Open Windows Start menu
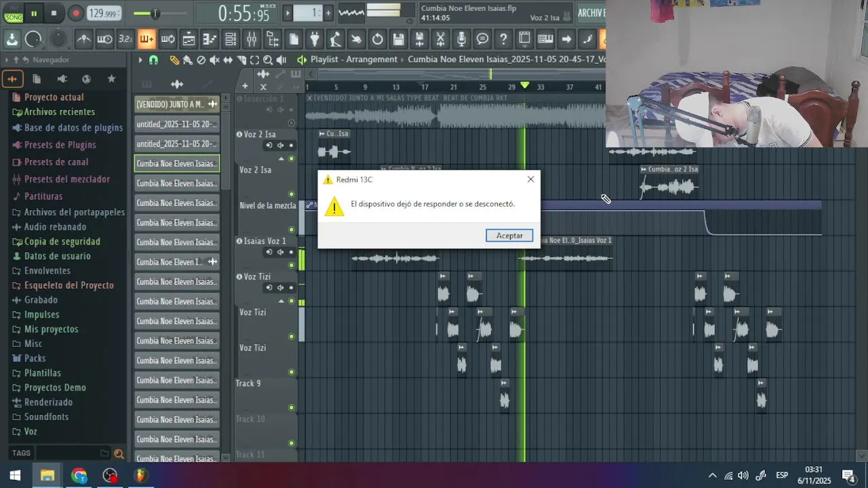Viewport: 868px width, 488px height. click(15, 476)
